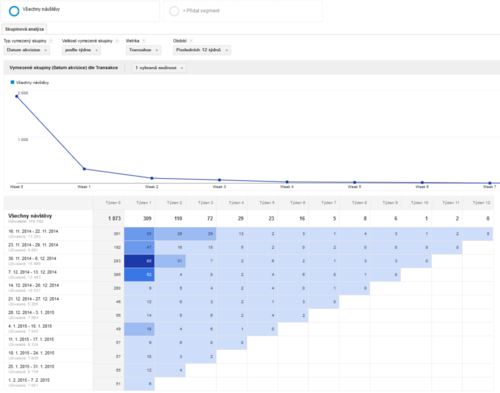The width and height of the screenshot is (500, 393).
Task: Click the Týden 3 column header
Action: (x=201, y=203)
